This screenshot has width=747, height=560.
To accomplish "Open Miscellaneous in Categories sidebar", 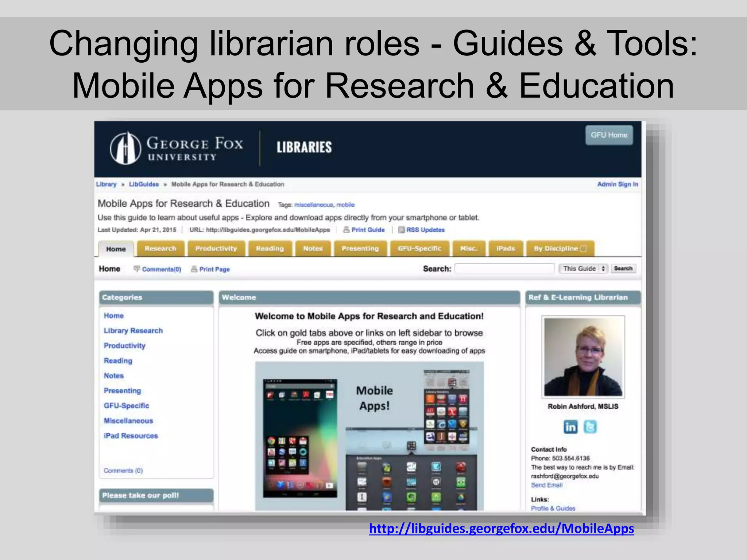I will pos(128,421).
